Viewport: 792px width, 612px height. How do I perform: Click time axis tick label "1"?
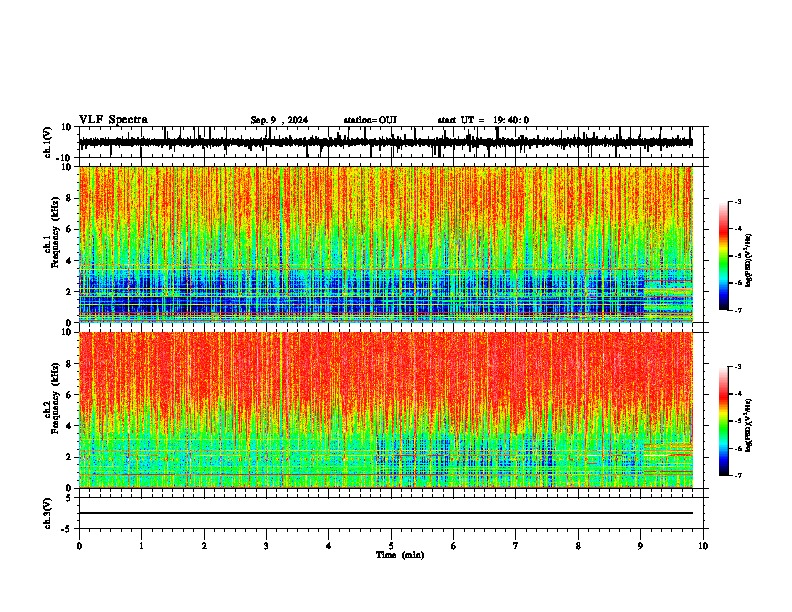(141, 546)
